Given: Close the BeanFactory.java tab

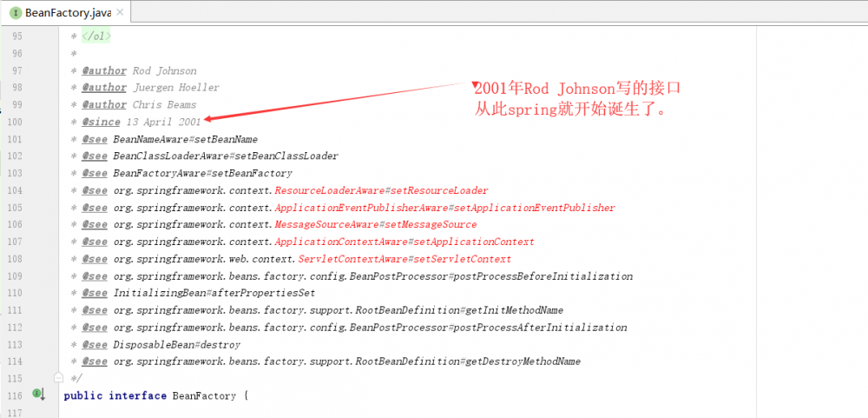Looking at the screenshot, I should [x=120, y=12].
